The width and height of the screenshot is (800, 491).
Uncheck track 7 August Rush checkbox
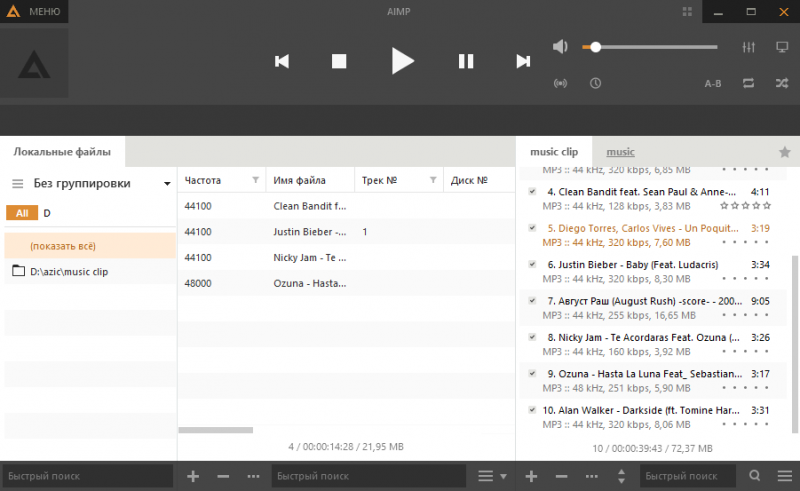tap(532, 301)
